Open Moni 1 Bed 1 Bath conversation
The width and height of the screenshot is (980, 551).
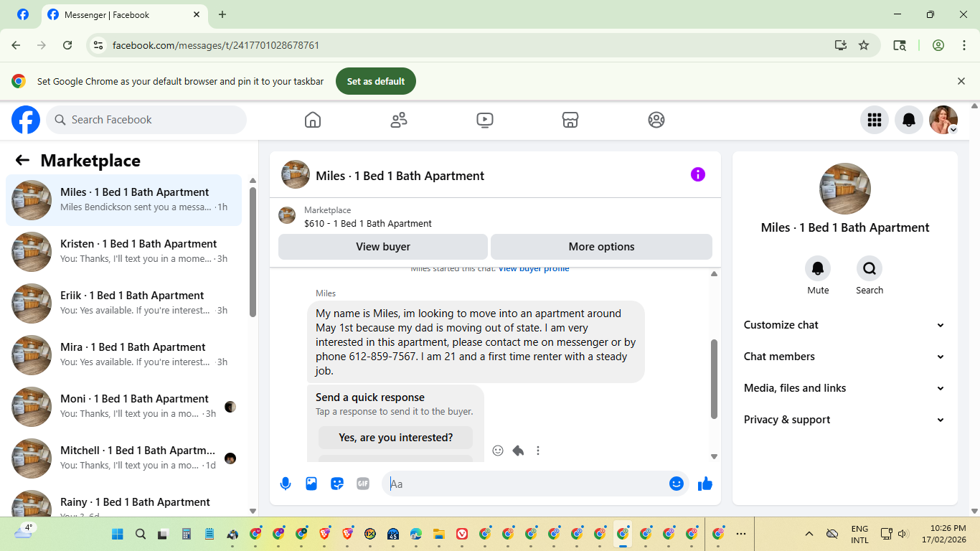click(124, 407)
